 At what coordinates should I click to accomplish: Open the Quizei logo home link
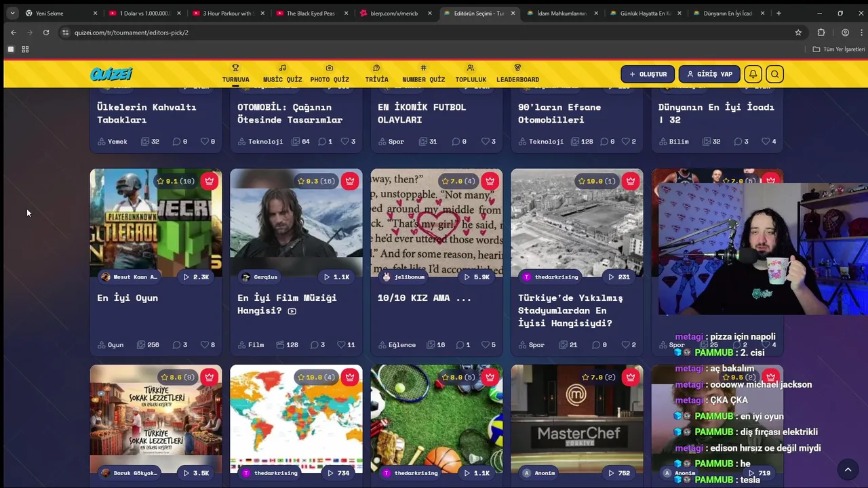pyautogui.click(x=111, y=74)
